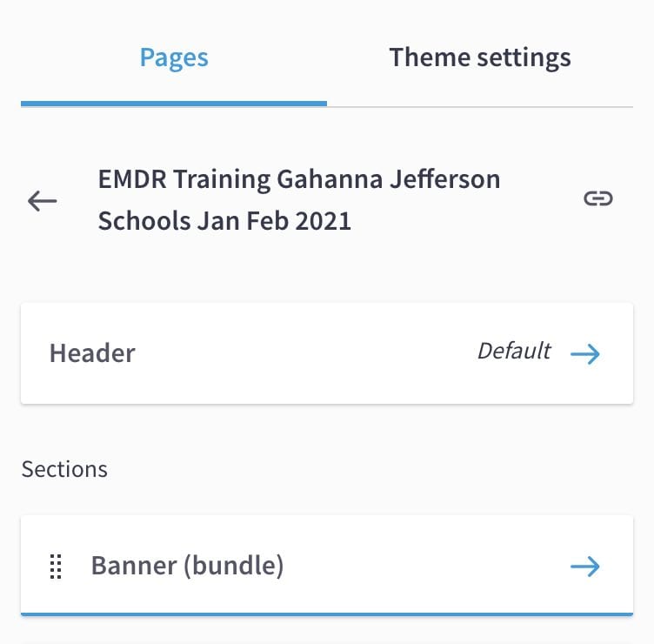
Task: Open Header settings via its blue arrow
Action: [585, 354]
